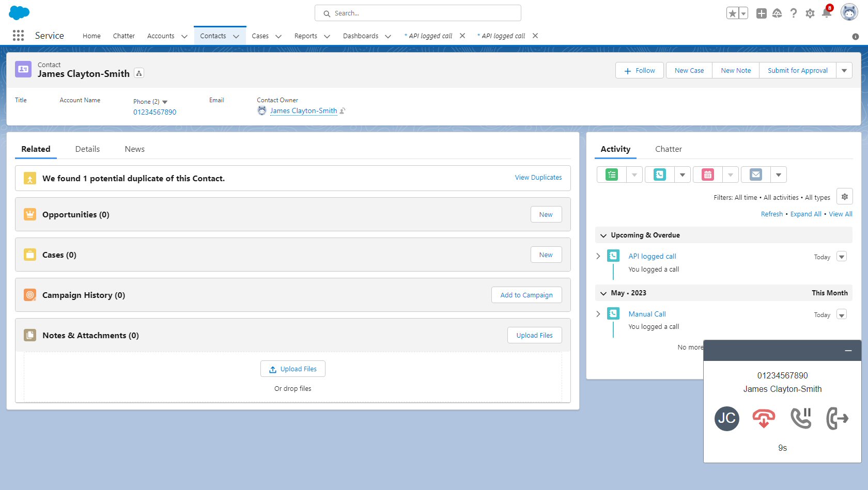This screenshot has height=490, width=868.
Task: Put call on hold
Action: [x=801, y=418]
